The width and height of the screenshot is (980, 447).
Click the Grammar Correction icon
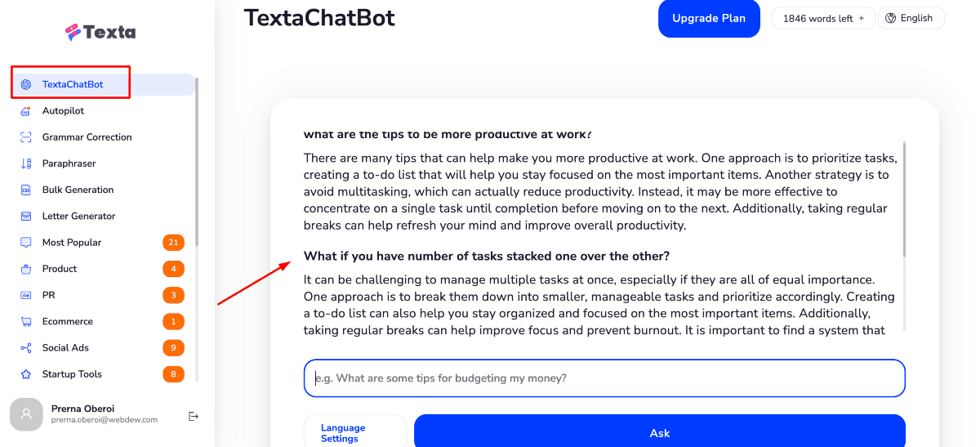[26, 137]
